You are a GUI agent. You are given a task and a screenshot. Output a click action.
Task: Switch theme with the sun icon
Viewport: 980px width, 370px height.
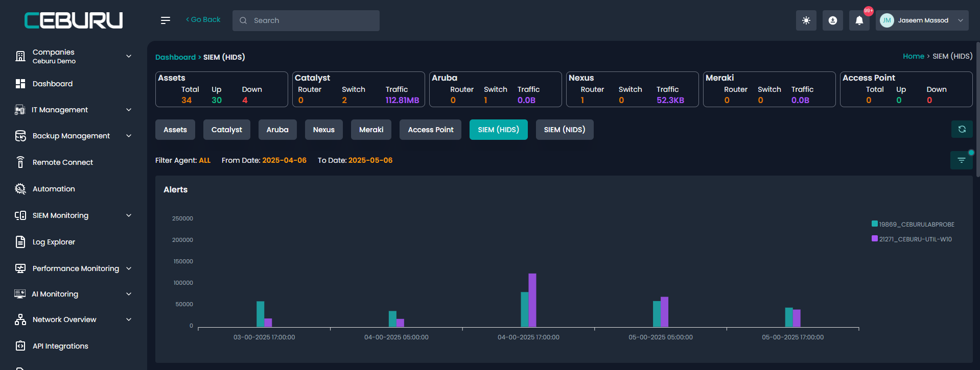click(806, 20)
